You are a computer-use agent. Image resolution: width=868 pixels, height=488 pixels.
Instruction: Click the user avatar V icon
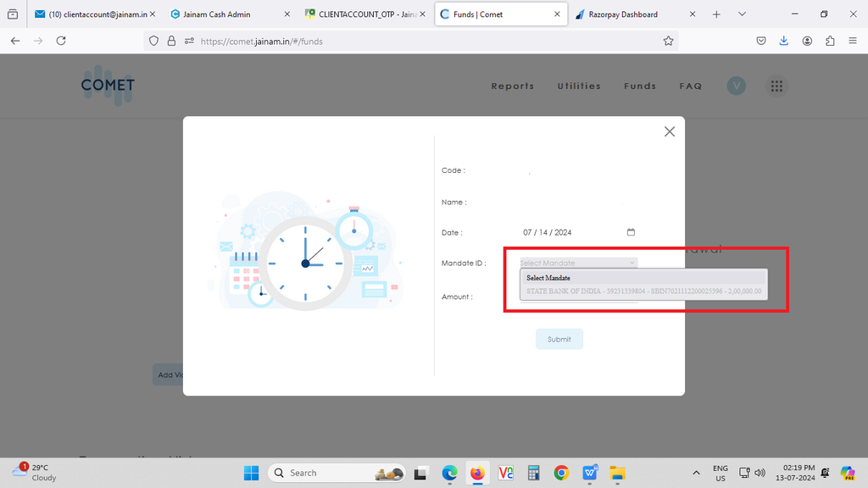pos(736,86)
